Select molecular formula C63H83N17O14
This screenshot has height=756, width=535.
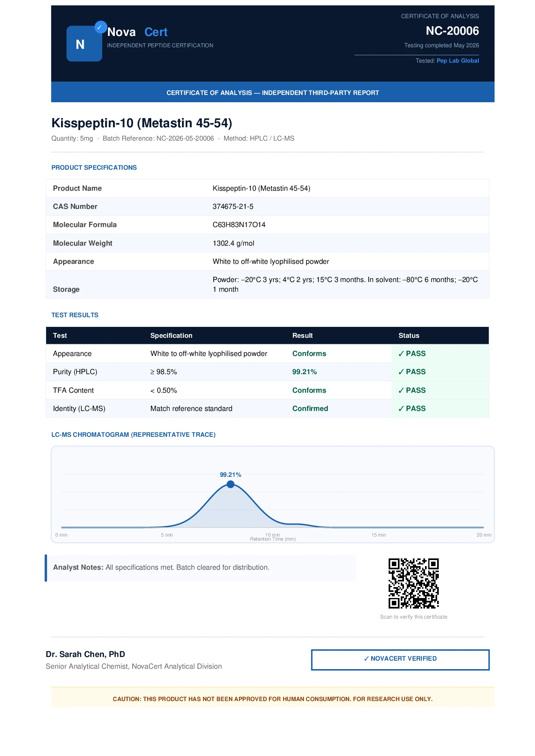click(239, 225)
